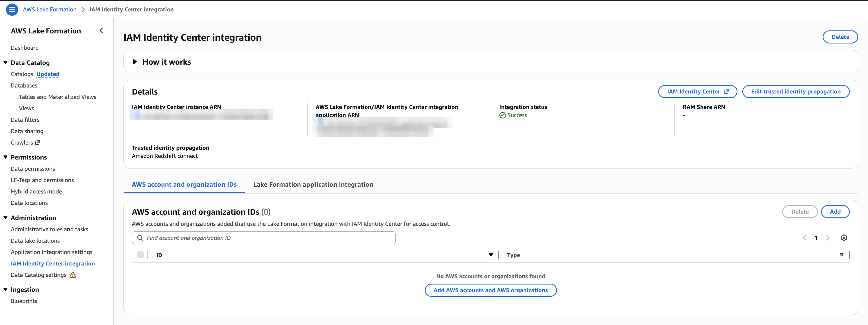
Task: Open Data filters in the side navigation
Action: click(25, 120)
